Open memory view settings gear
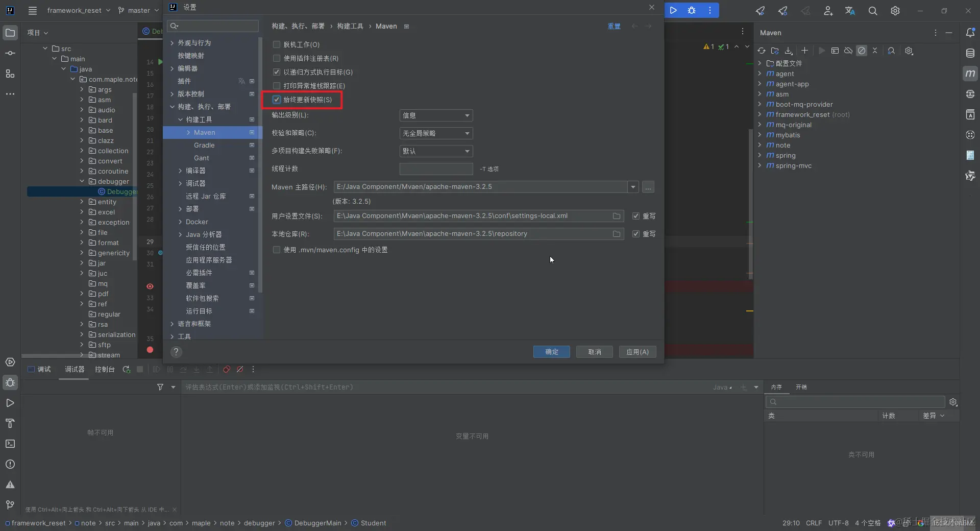980x531 pixels. pos(953,402)
